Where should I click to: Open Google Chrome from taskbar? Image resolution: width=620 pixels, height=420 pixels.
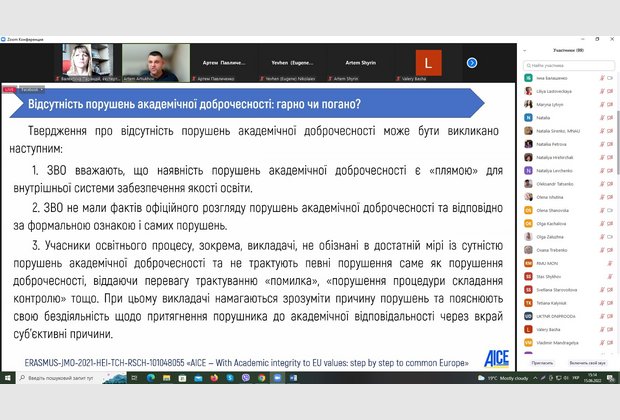pos(262,378)
